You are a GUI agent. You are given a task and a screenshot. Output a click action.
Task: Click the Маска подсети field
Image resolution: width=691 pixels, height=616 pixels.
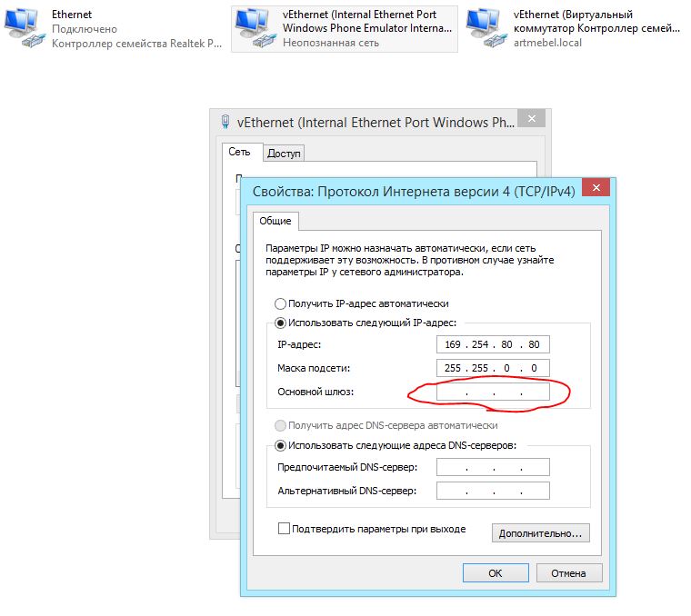(493, 368)
